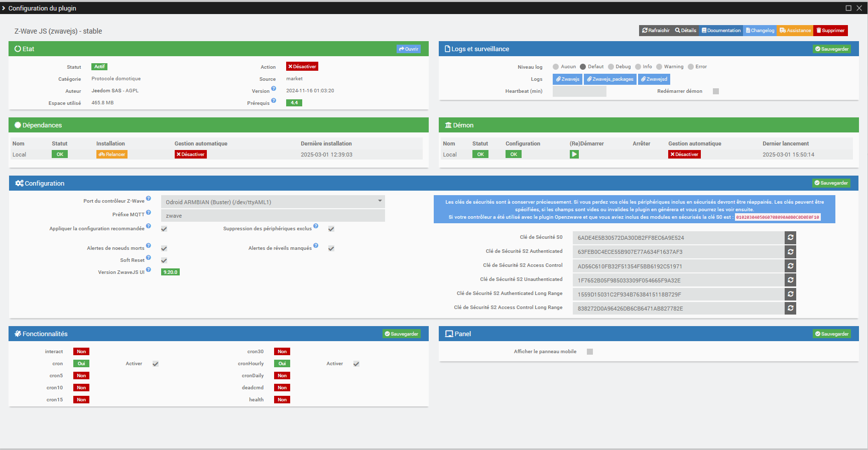Disable the plugin with Désactiver in Etat
Screen dimensions: 868x450
(302, 67)
